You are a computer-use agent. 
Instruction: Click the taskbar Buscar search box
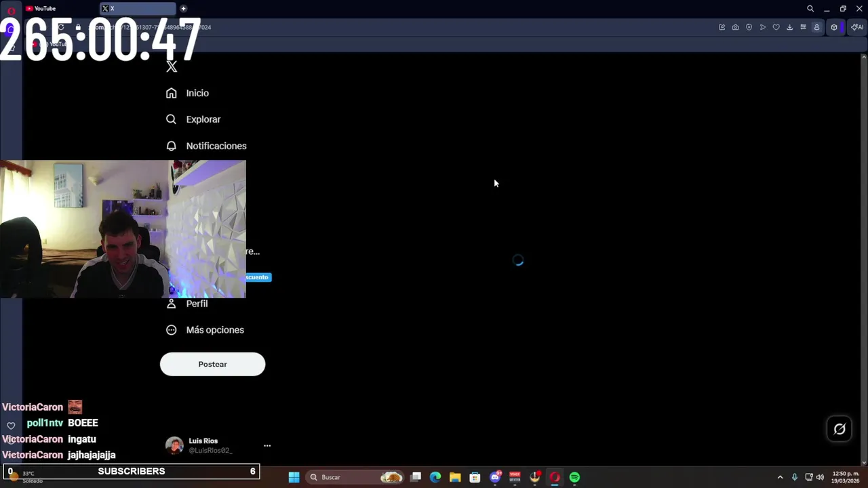pos(355,477)
